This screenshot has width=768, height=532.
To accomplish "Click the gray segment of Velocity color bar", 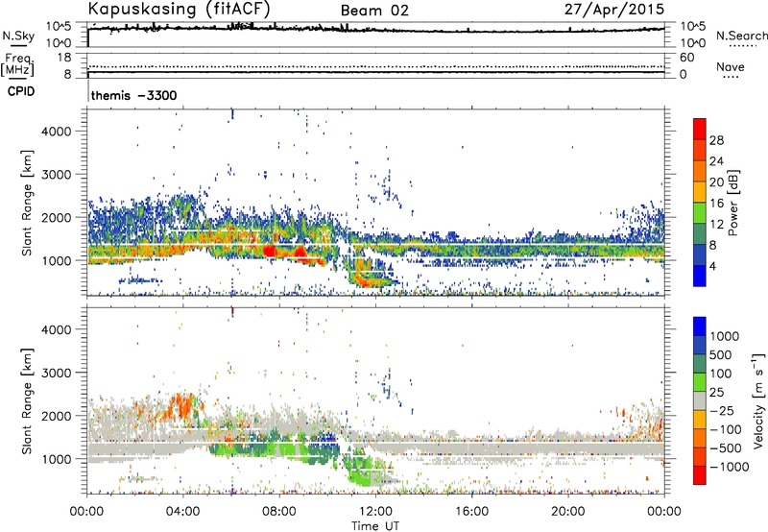I will pos(700,400).
